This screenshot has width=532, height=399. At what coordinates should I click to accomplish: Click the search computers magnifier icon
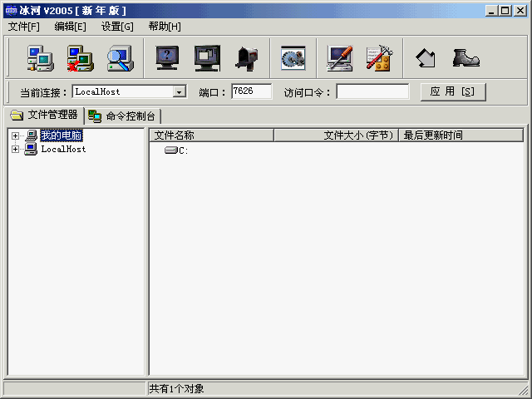point(121,57)
